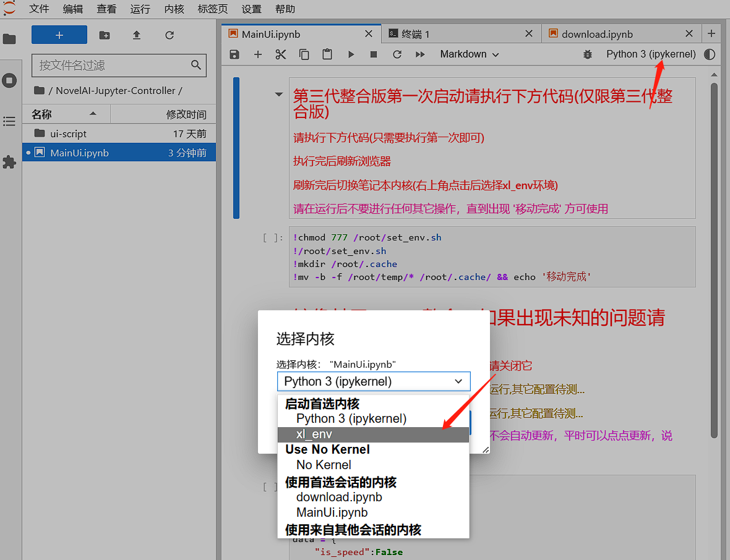The width and height of the screenshot is (730, 560).
Task: Open the Markdown cell type dropdown
Action: tap(469, 54)
